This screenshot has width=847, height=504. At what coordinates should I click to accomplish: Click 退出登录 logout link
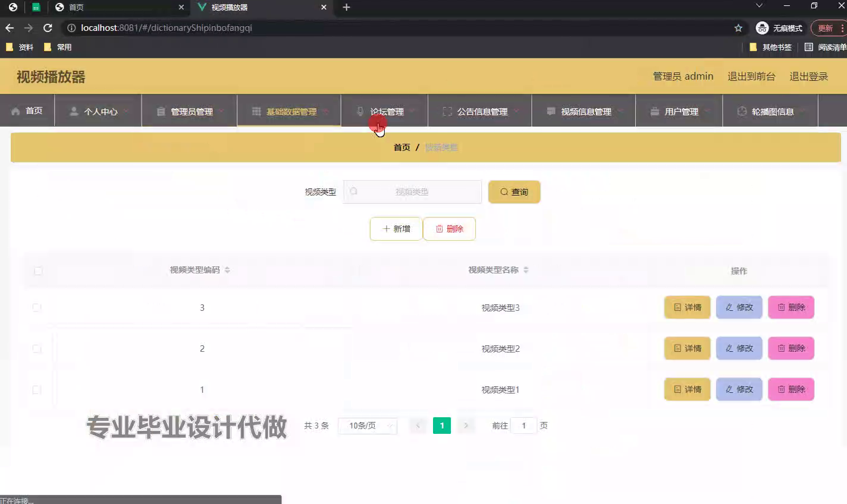click(808, 76)
